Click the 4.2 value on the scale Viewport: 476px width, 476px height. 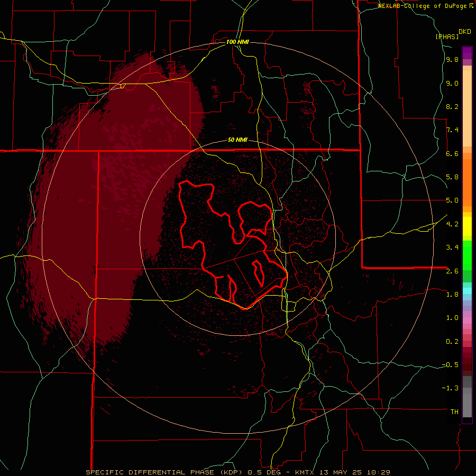click(x=452, y=224)
